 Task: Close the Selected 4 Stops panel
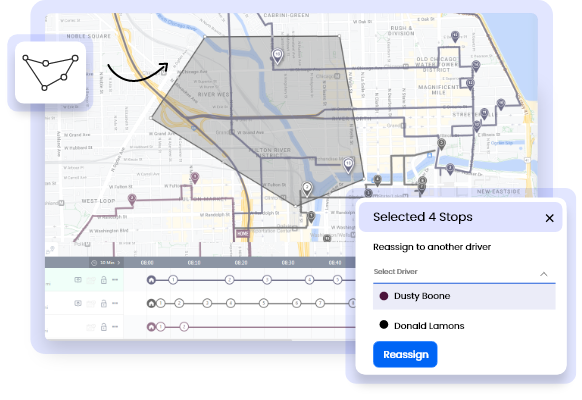point(549,218)
